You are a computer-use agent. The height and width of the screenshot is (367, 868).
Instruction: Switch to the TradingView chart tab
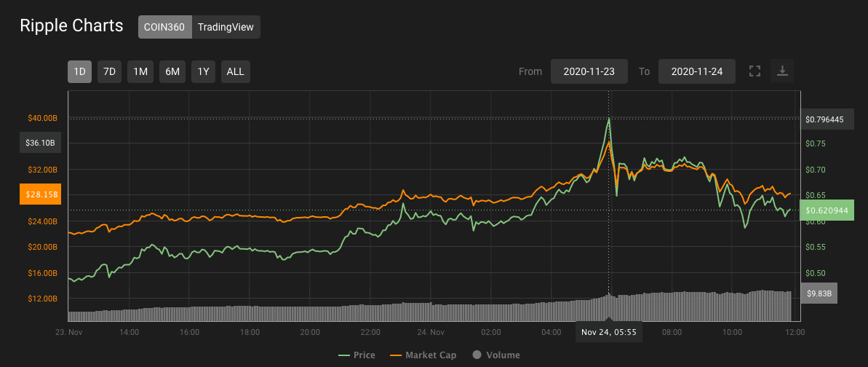pos(226,27)
